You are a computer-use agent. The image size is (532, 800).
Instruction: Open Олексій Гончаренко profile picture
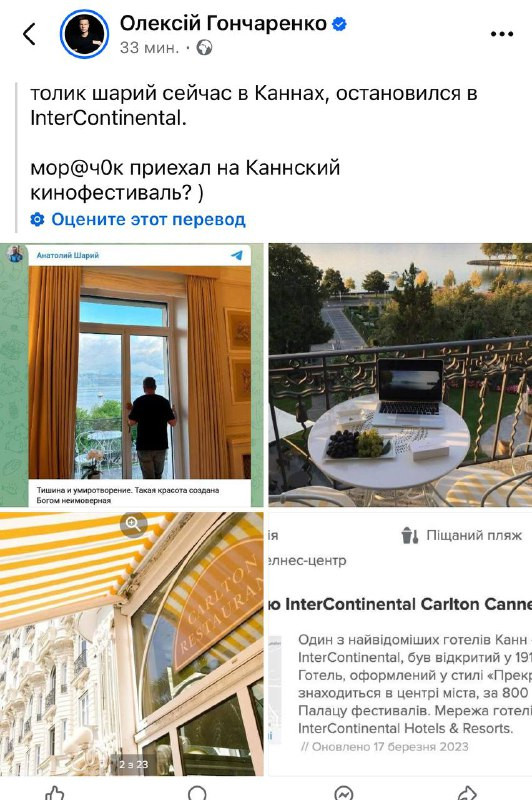pyautogui.click(x=84, y=34)
